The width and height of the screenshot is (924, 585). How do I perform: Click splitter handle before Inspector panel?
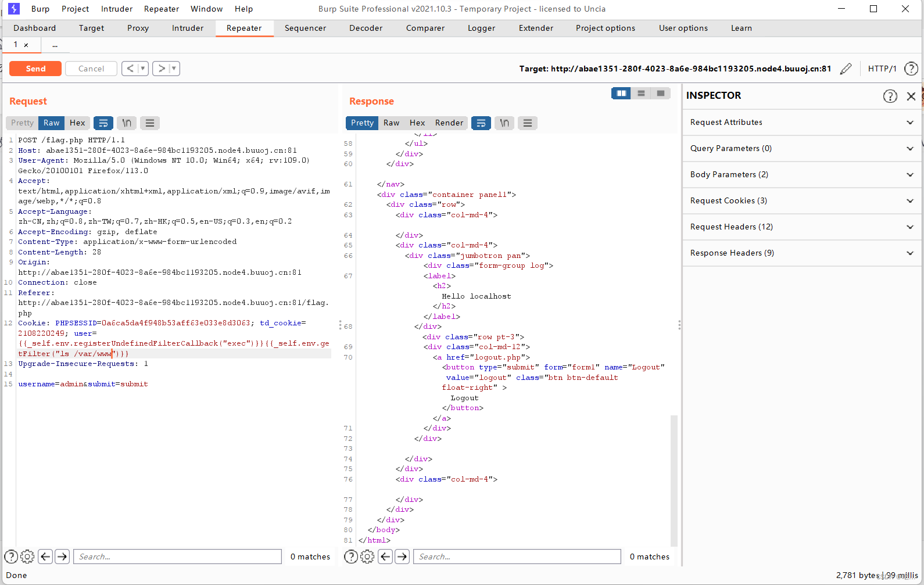[x=679, y=325]
